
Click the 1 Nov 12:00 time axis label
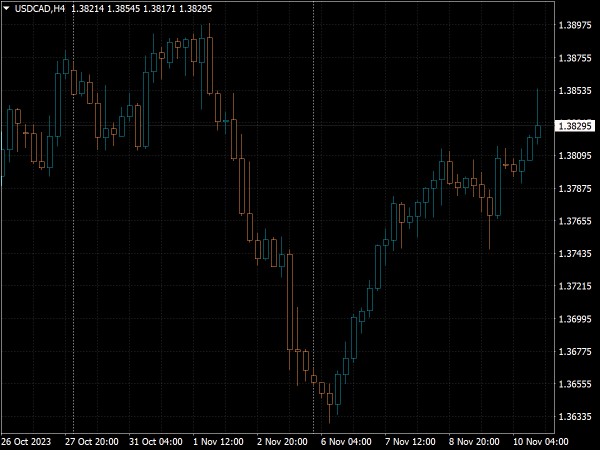coord(218,442)
